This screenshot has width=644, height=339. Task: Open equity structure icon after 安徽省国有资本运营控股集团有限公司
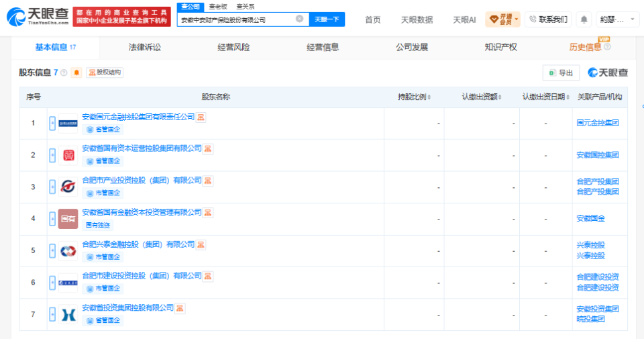tap(208, 149)
